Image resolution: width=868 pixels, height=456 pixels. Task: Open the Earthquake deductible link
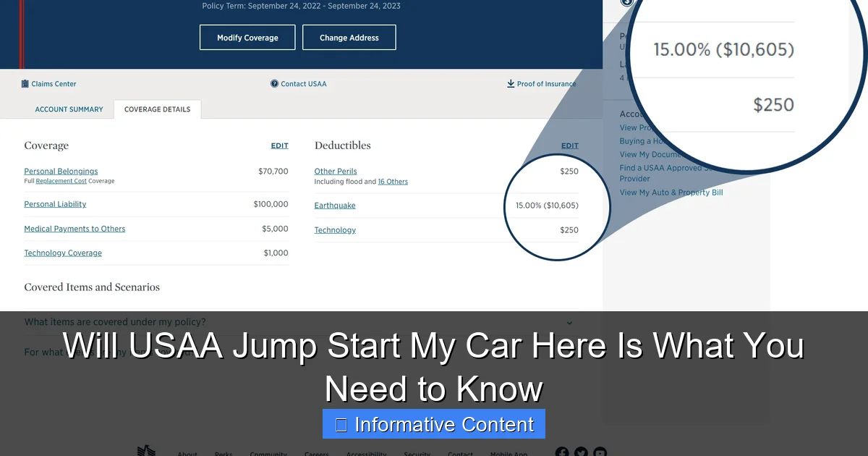click(x=334, y=205)
